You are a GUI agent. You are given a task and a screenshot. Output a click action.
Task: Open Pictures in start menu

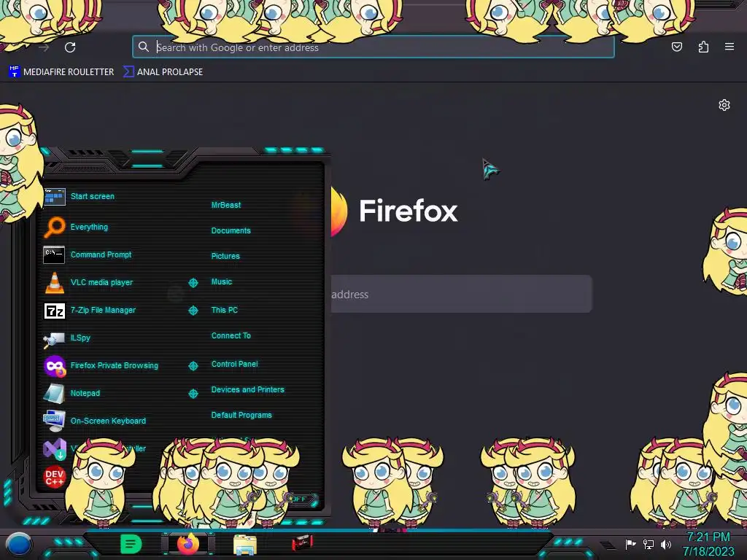225,256
